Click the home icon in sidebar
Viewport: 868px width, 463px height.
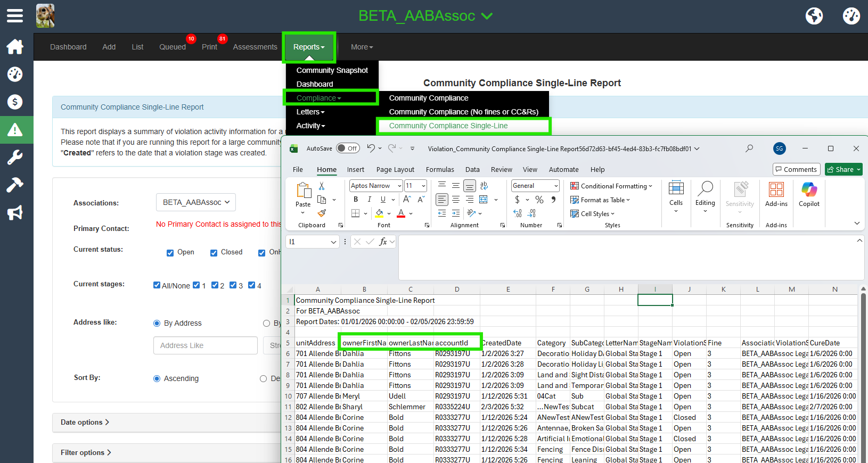15,47
